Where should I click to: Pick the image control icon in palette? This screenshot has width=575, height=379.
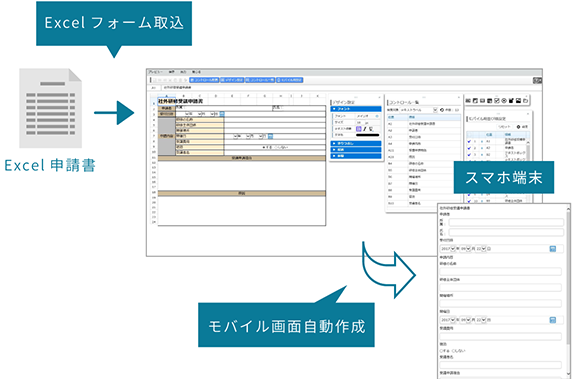518,100
